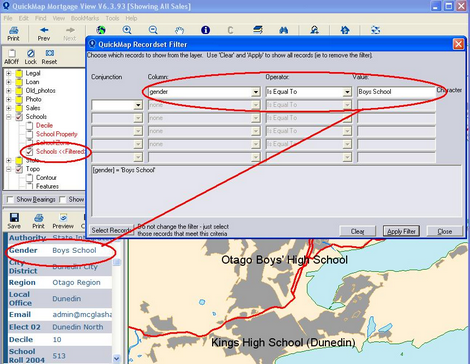470x364 pixels.
Task: Open the gender Column dropdown
Action: (x=256, y=92)
